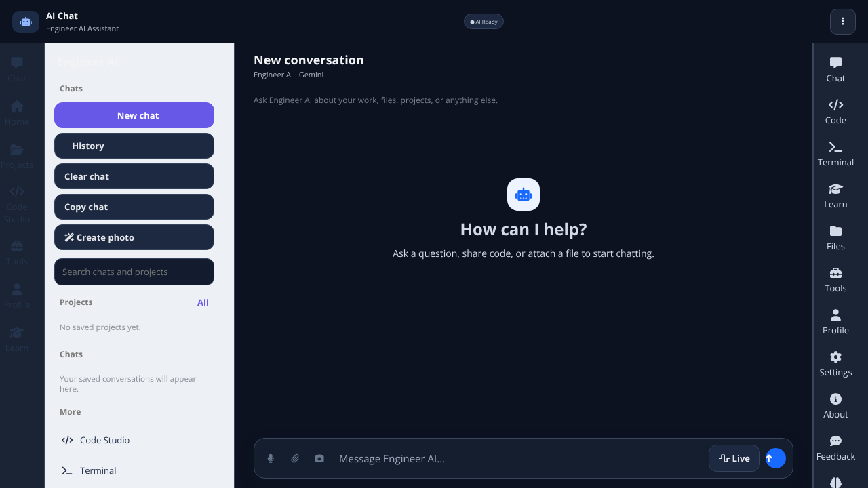Click the Create photo button

tap(134, 237)
